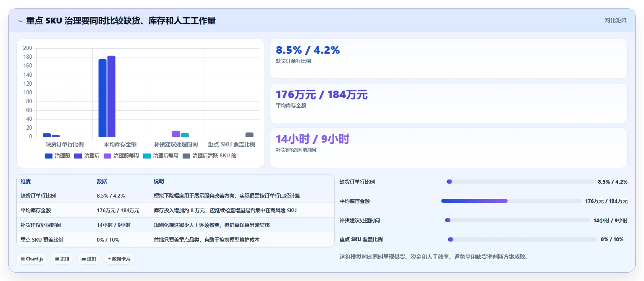Click the chart x-axis label 缺货订单行比例
The image size is (644, 281).
(65, 144)
